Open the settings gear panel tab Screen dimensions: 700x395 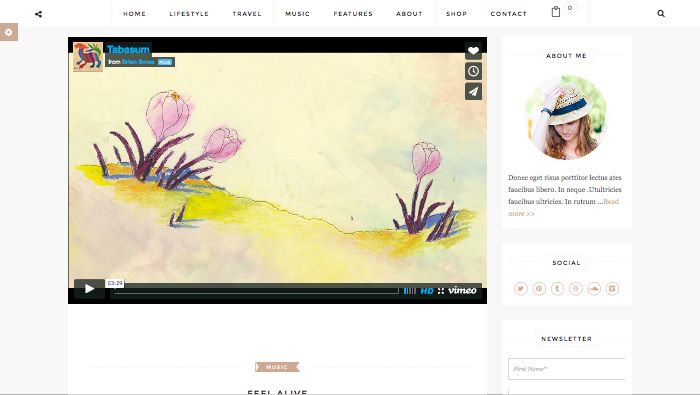coord(8,32)
